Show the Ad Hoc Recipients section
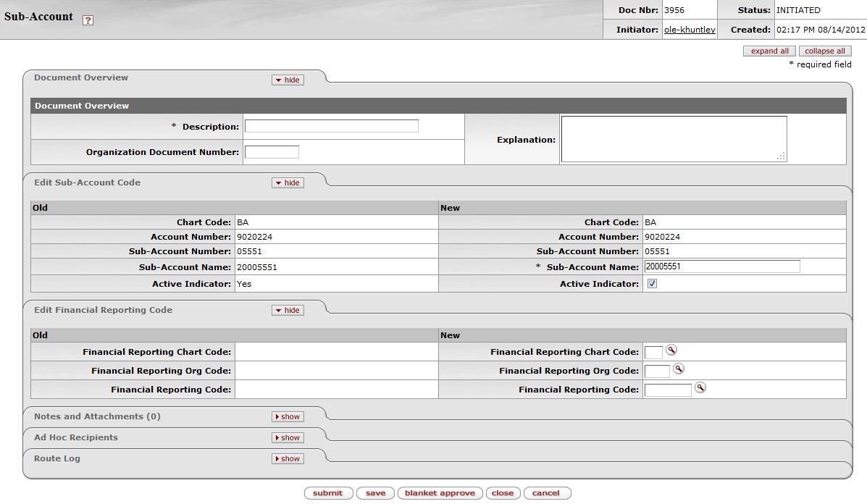Image resolution: width=867 pixels, height=504 pixels. pos(288,438)
